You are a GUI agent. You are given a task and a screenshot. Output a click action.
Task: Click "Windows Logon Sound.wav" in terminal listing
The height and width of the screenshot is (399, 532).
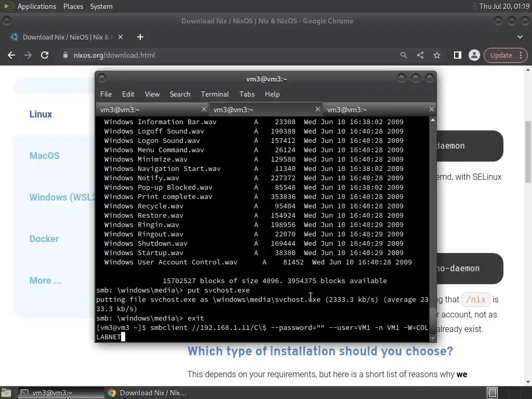(152, 140)
